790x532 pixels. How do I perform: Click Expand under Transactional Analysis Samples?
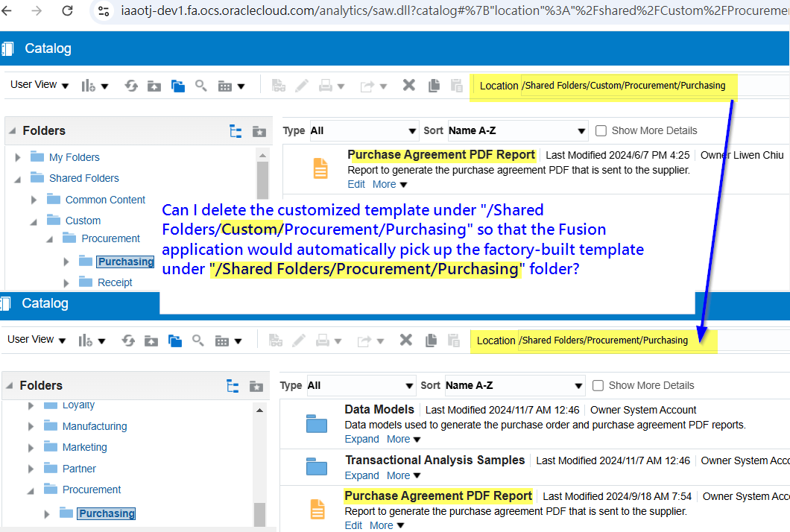[x=361, y=475]
